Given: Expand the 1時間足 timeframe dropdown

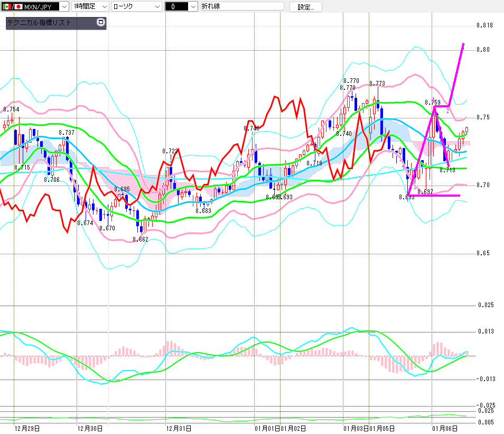Looking at the screenshot, I should (x=104, y=7).
